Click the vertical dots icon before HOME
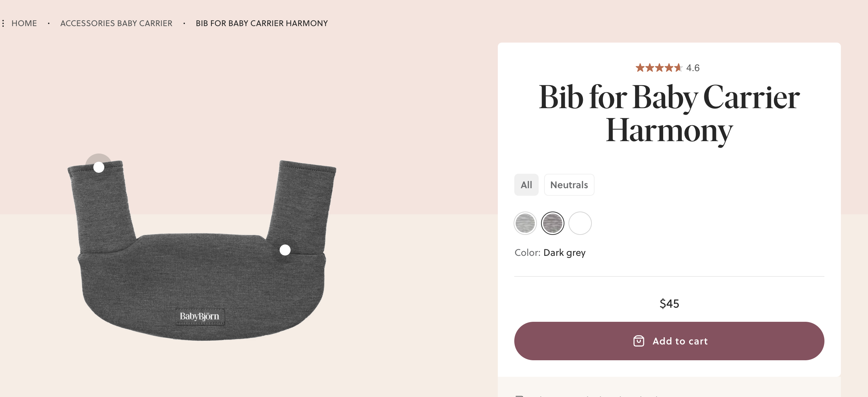Image resolution: width=868 pixels, height=397 pixels. (3, 23)
